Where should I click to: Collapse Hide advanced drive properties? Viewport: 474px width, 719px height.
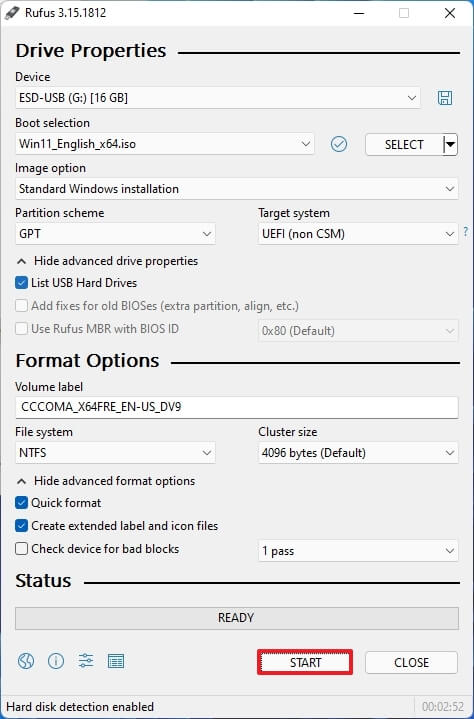click(x=107, y=261)
